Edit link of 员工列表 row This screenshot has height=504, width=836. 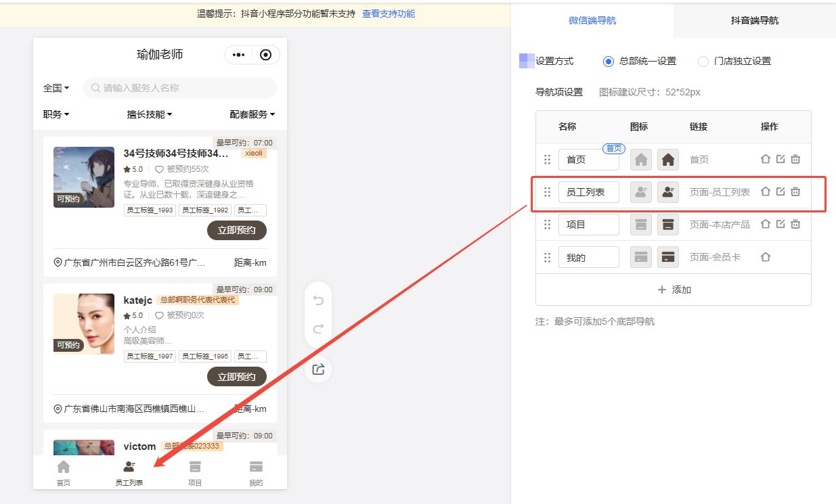pos(780,191)
